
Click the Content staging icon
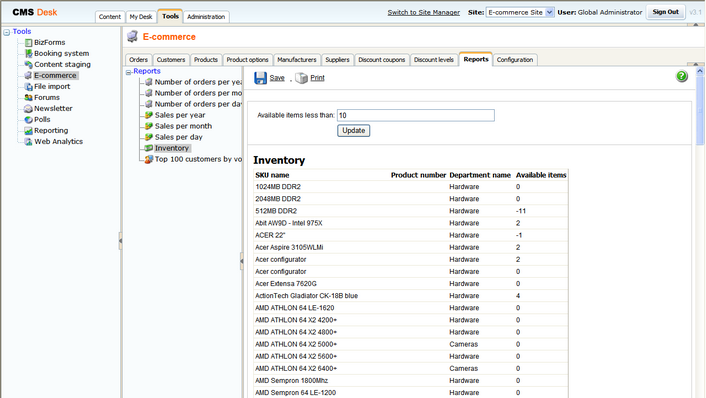(x=28, y=64)
